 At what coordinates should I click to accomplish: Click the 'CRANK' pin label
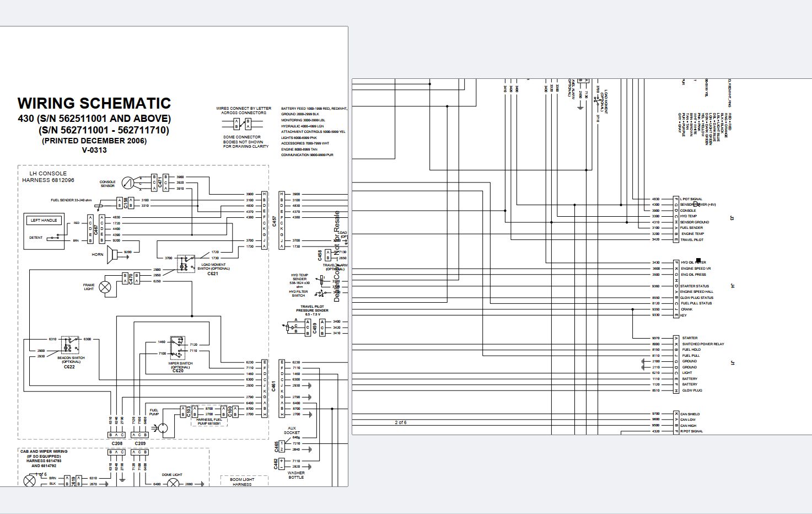687,309
